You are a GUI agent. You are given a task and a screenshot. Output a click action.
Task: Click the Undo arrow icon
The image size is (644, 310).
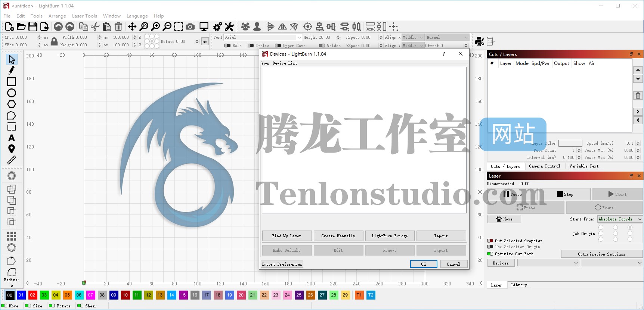point(58,26)
